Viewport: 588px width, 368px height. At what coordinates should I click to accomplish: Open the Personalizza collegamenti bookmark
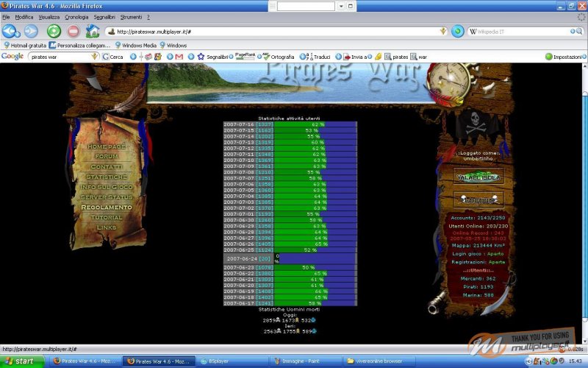[80, 45]
